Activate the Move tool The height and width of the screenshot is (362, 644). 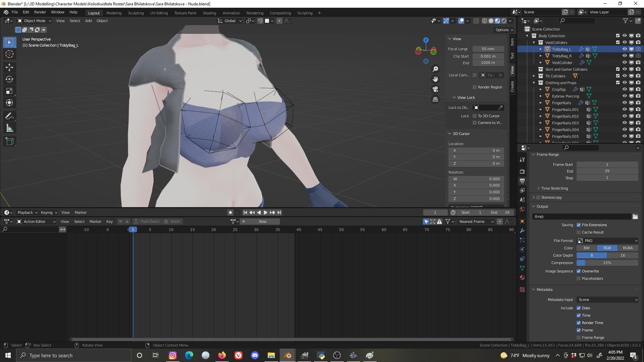(9, 67)
